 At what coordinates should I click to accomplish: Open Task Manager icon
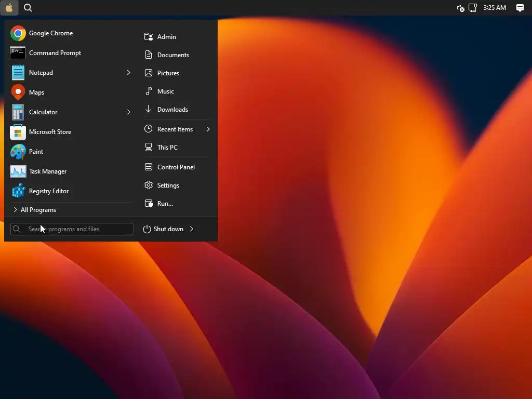(18, 171)
